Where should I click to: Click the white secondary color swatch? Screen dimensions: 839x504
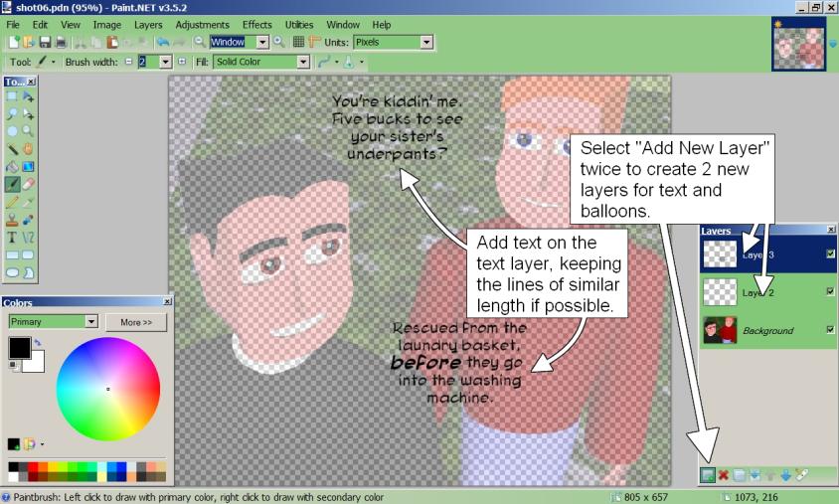(x=33, y=362)
